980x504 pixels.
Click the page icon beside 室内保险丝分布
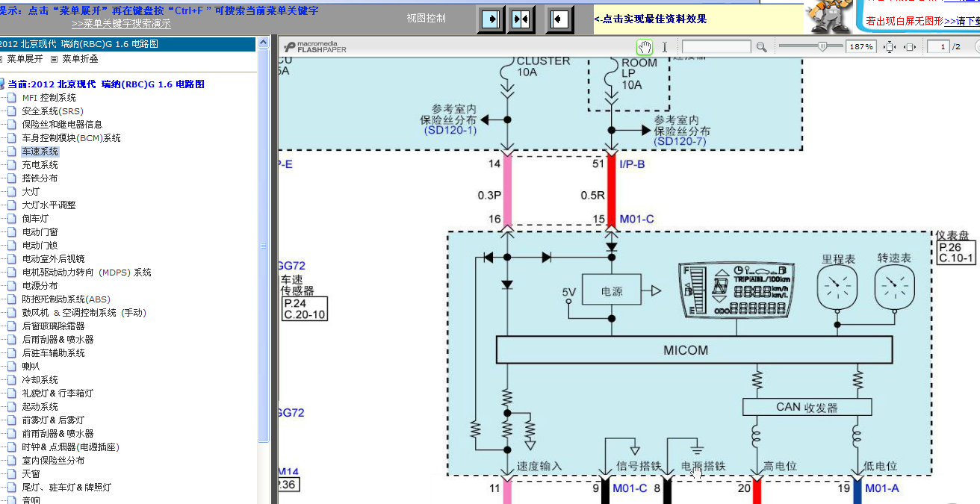[x=11, y=461]
